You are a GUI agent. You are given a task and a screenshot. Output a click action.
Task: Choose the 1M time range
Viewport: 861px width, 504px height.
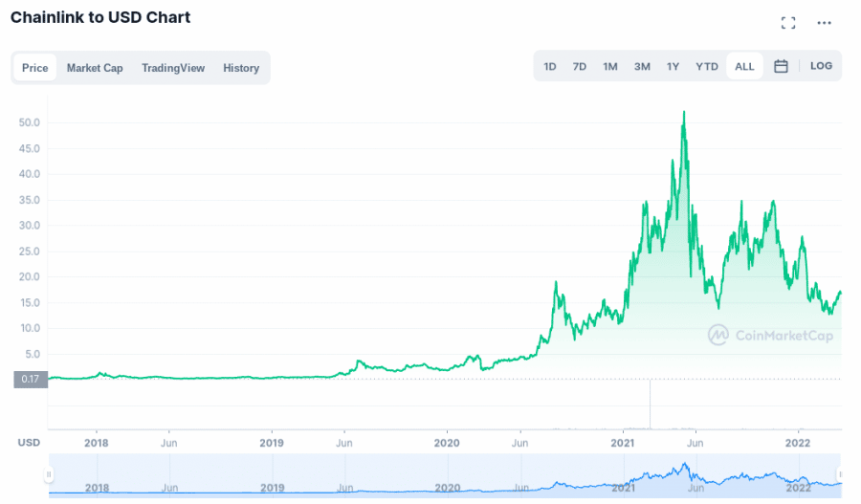[610, 66]
